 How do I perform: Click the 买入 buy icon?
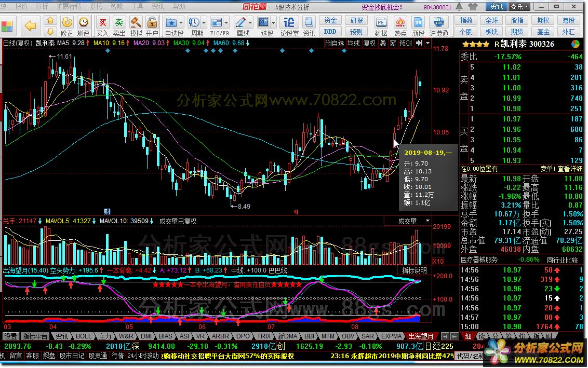click(102, 26)
